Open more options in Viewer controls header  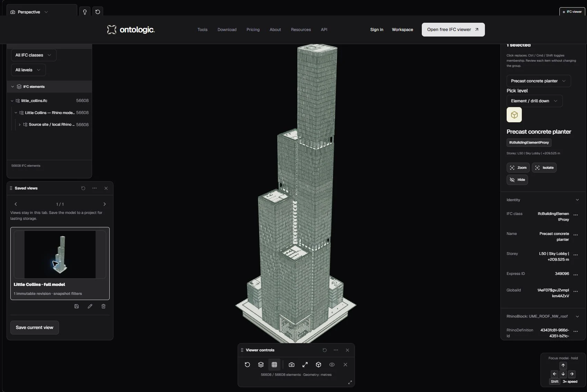pos(336,350)
